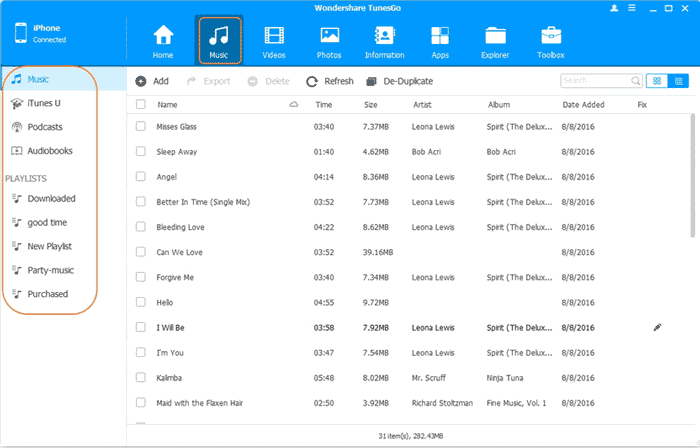This screenshot has height=448, width=700.
Task: Sort by the Time column header
Action: coord(324,105)
